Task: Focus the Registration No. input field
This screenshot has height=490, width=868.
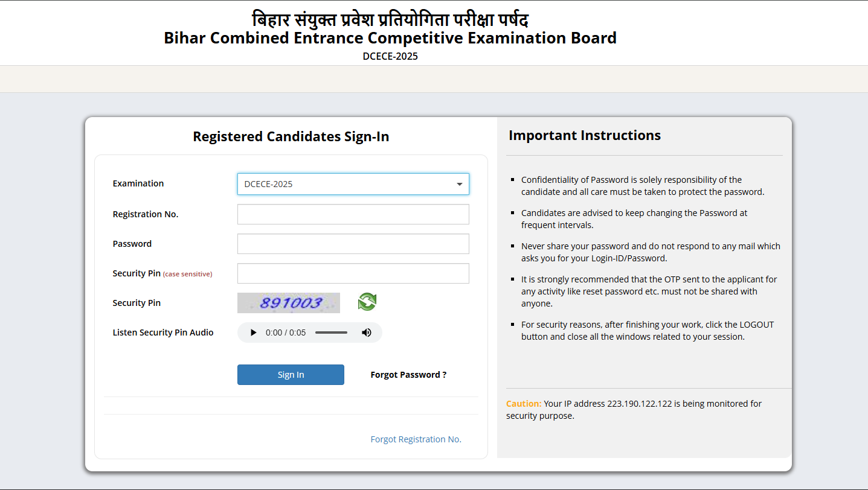Action: tap(353, 214)
